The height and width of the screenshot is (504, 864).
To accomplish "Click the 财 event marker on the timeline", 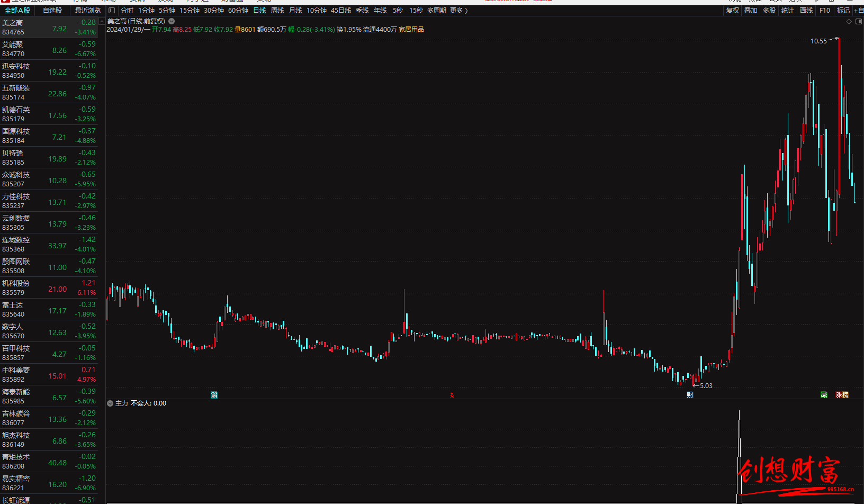I will click(690, 395).
